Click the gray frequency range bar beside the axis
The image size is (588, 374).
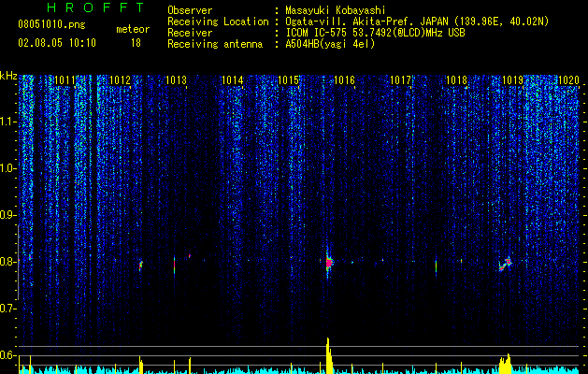(18, 262)
